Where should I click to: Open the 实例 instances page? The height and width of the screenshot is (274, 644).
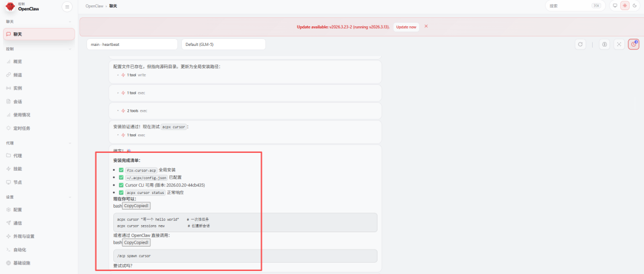pos(39,88)
